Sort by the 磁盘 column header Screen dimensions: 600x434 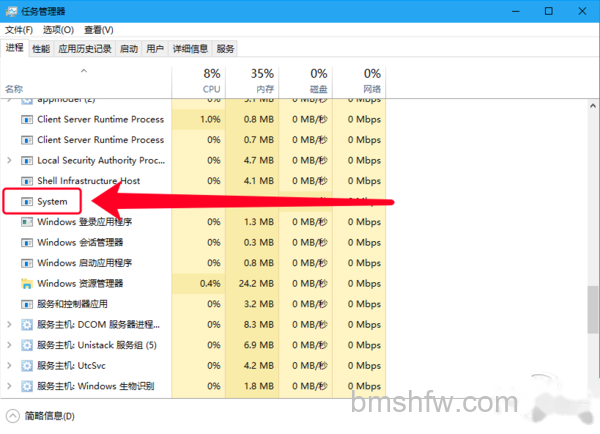pos(306,82)
